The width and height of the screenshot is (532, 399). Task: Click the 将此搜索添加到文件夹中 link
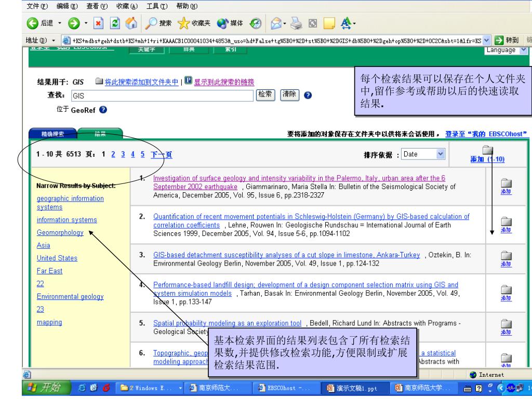pos(141,82)
